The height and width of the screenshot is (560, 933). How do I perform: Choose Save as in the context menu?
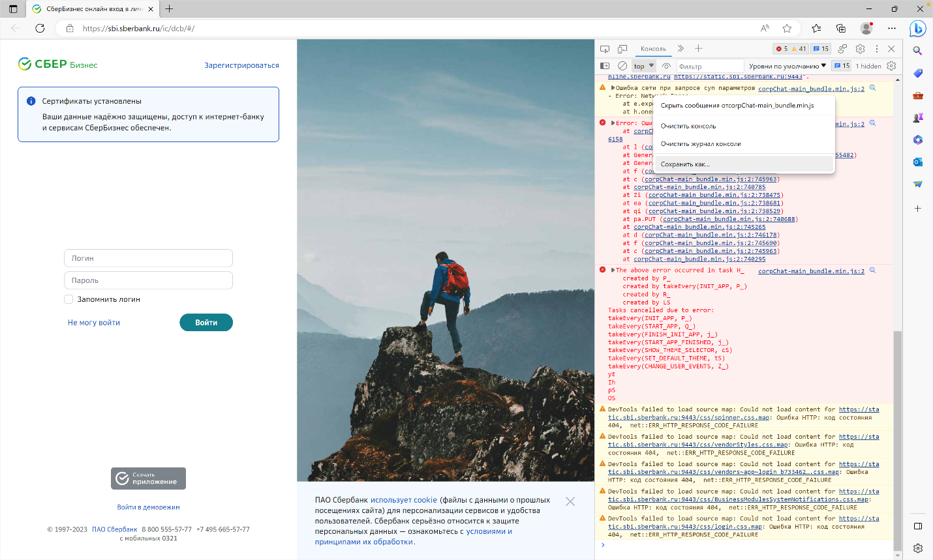(744, 164)
